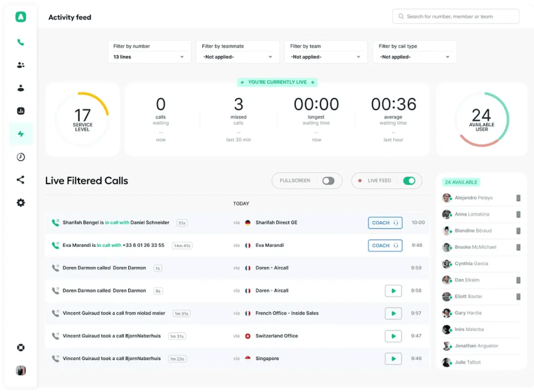The width and height of the screenshot is (534, 392).
Task: Click device icon next to Anna Lomakina
Action: pyautogui.click(x=518, y=214)
